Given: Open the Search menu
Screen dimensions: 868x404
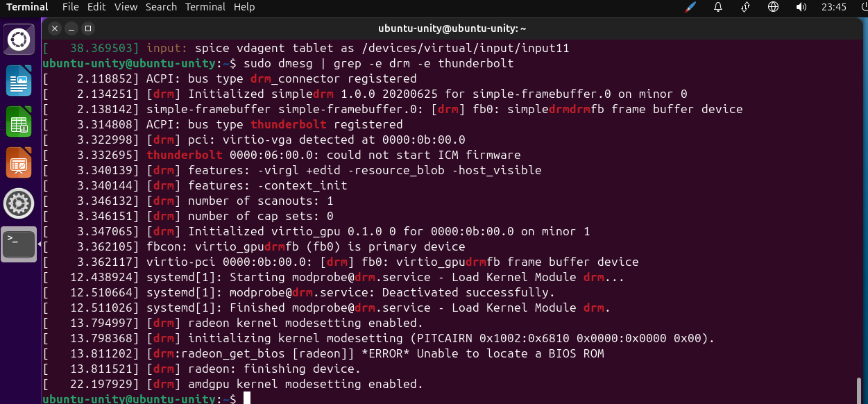Looking at the screenshot, I should pos(161,7).
